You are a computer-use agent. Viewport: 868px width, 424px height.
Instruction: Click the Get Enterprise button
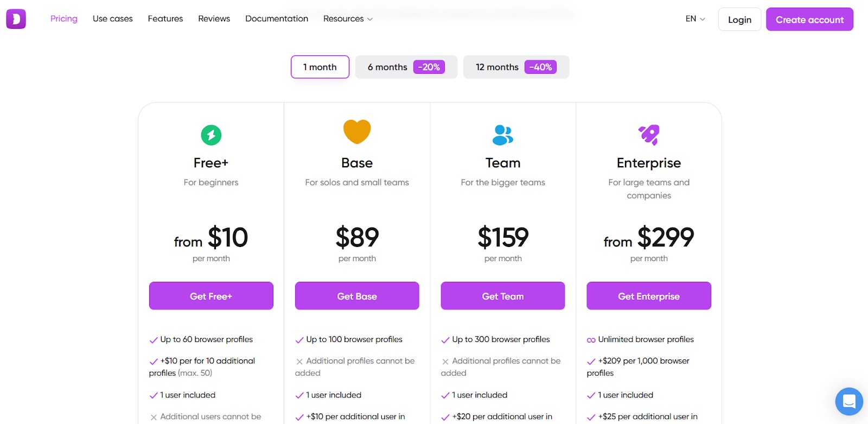(x=649, y=296)
